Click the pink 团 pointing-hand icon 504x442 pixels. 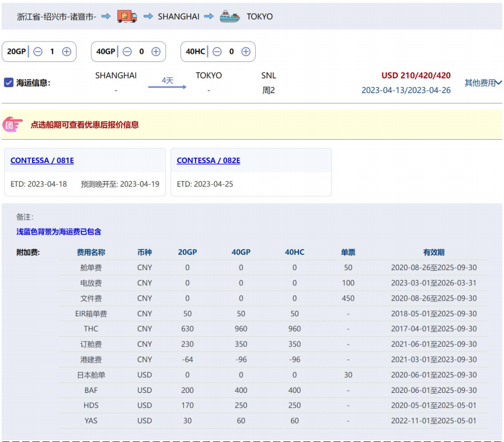[12, 125]
